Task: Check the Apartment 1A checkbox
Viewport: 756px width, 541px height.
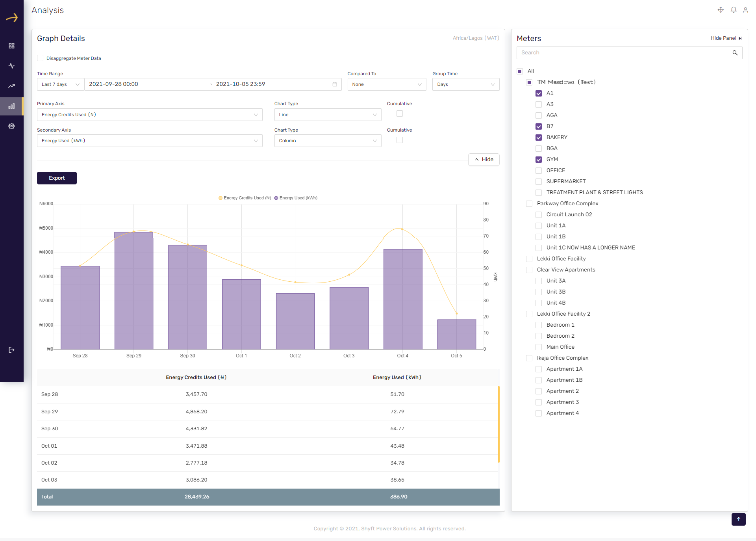Action: click(539, 369)
